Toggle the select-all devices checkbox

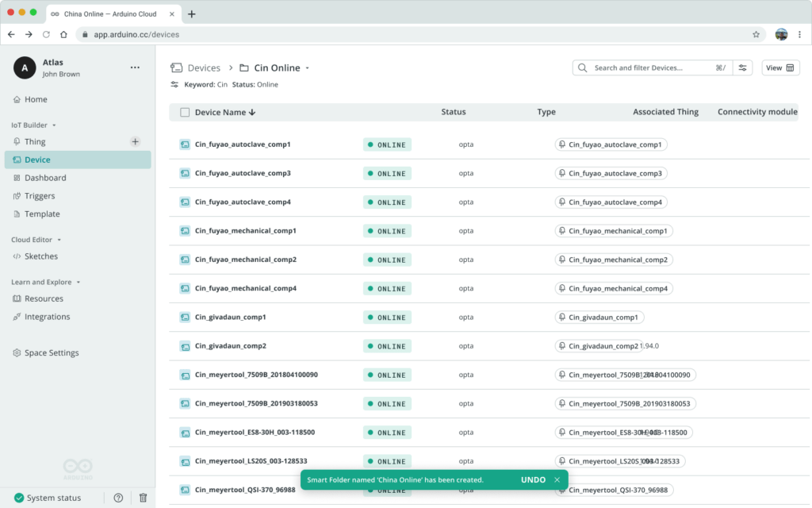point(185,113)
